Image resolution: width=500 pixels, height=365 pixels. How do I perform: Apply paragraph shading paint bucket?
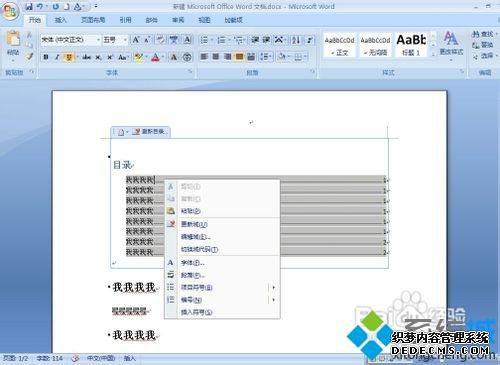283,57
